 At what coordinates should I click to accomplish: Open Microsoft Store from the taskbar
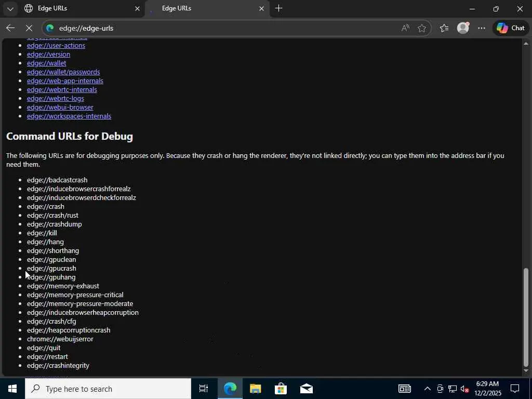click(x=281, y=389)
